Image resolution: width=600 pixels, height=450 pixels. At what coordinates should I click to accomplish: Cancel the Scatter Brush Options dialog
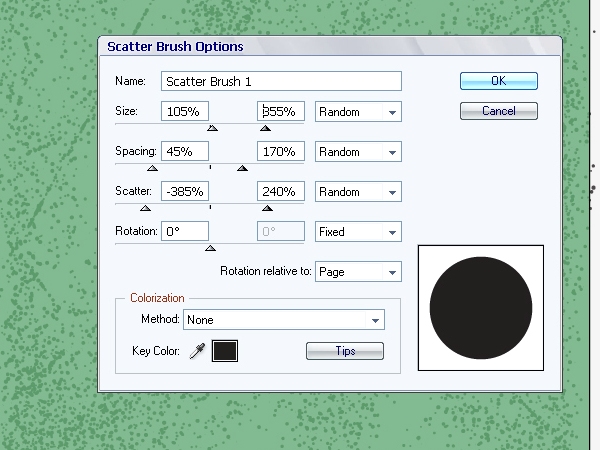tap(499, 111)
